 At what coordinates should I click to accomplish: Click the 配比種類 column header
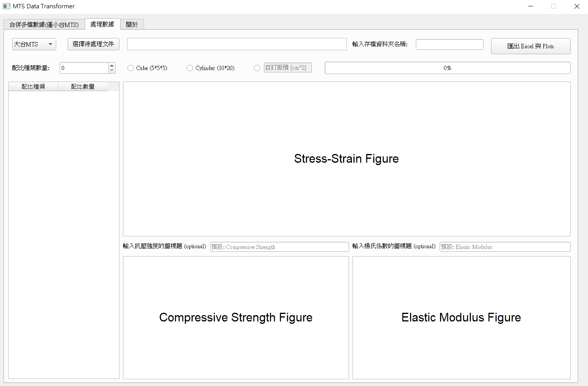click(x=33, y=86)
